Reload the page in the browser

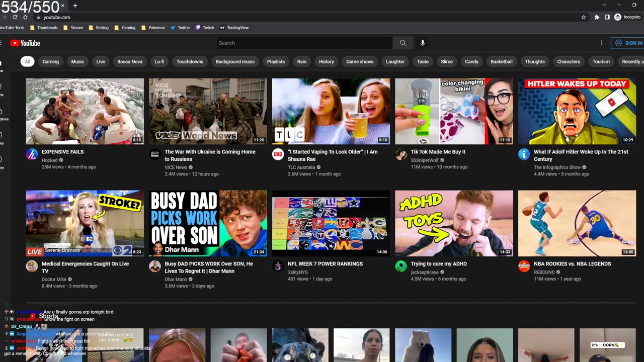tap(15, 17)
